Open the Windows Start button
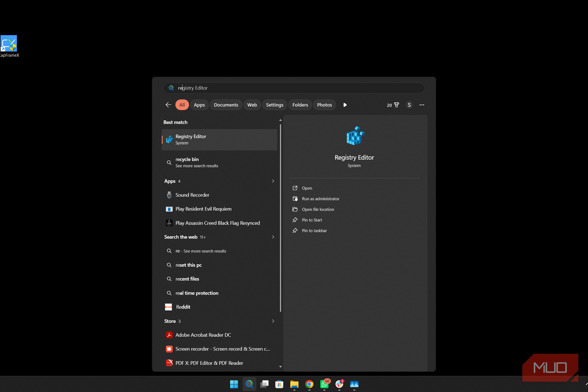The height and width of the screenshot is (392, 588). coord(234,384)
